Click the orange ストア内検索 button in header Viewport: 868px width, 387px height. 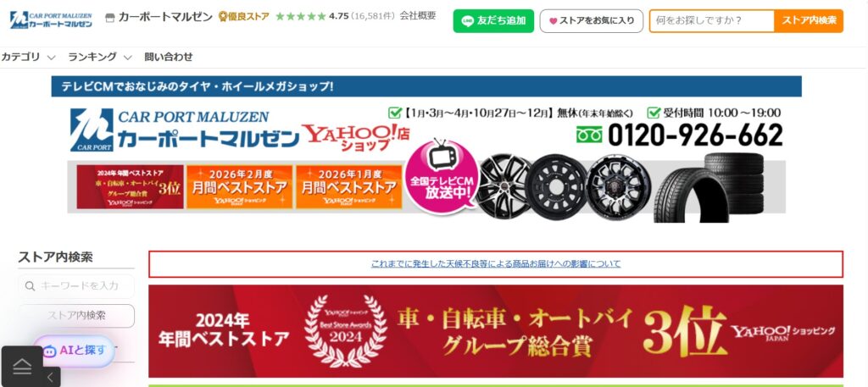tap(809, 21)
